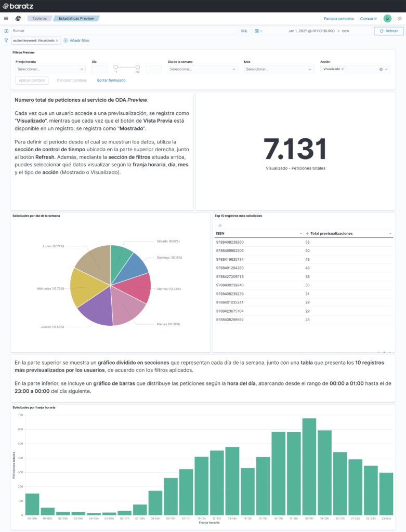Open the saved query icon beside search
This screenshot has height=532, width=406.
tap(6, 31)
